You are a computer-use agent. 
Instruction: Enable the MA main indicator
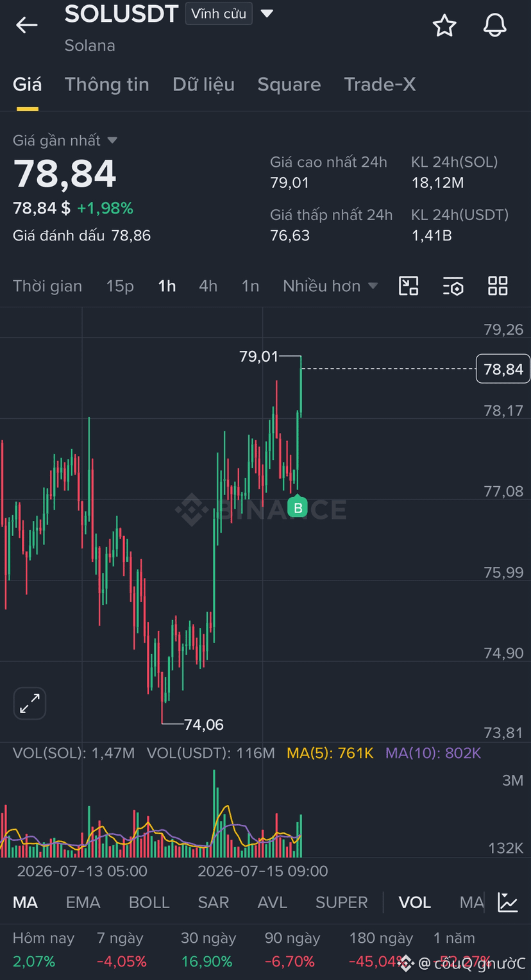(25, 902)
